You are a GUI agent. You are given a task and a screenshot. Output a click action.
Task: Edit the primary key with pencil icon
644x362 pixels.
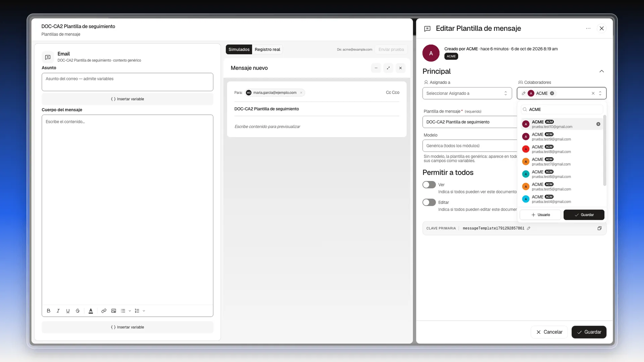click(x=529, y=228)
